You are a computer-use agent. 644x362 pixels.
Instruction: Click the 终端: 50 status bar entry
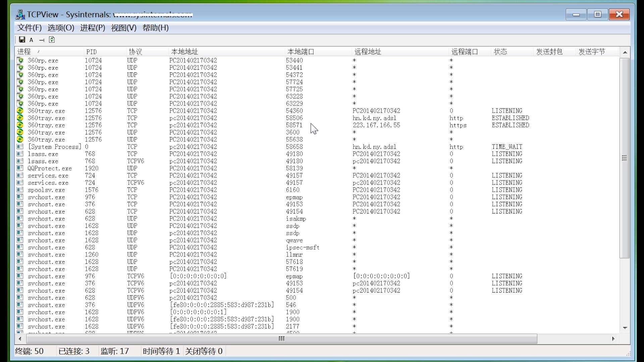point(30,351)
